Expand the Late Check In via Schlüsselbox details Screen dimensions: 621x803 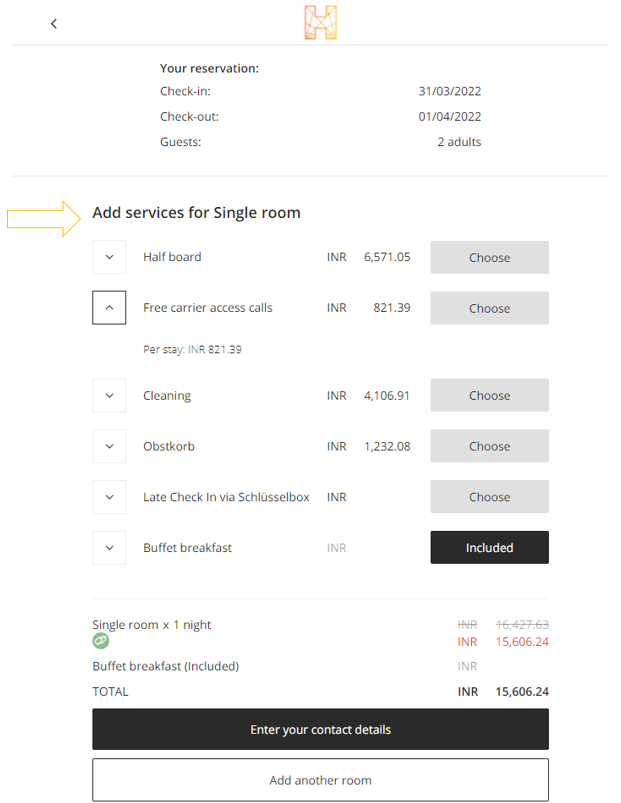tap(109, 496)
